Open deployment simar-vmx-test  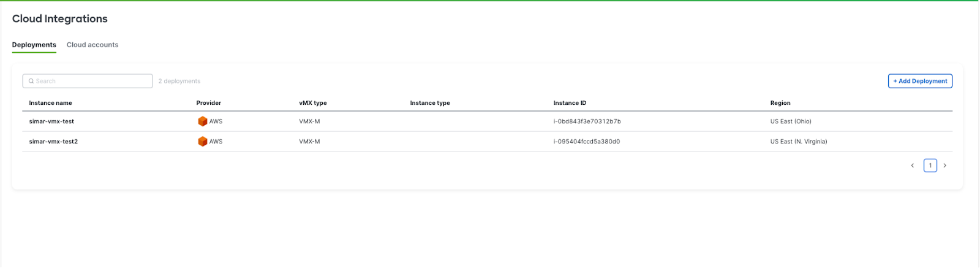tap(51, 121)
